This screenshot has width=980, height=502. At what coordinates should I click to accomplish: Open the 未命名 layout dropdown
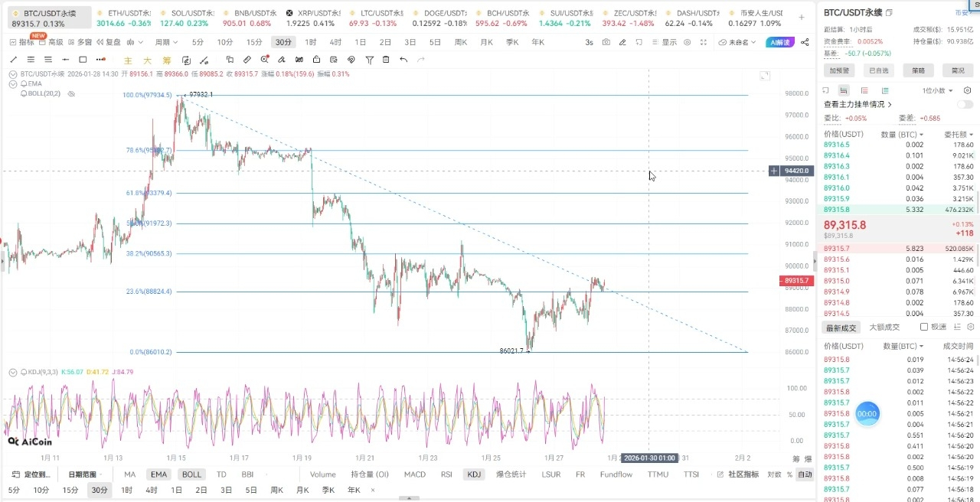[737, 42]
